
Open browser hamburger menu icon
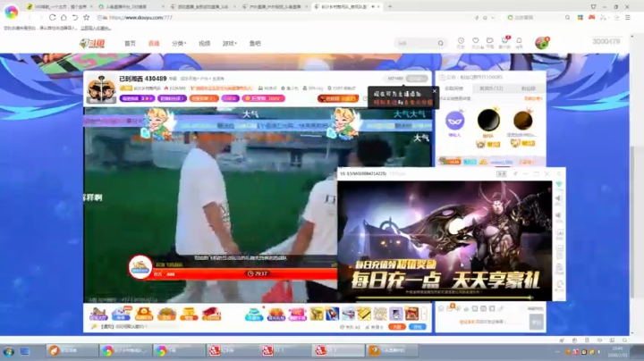628,17
